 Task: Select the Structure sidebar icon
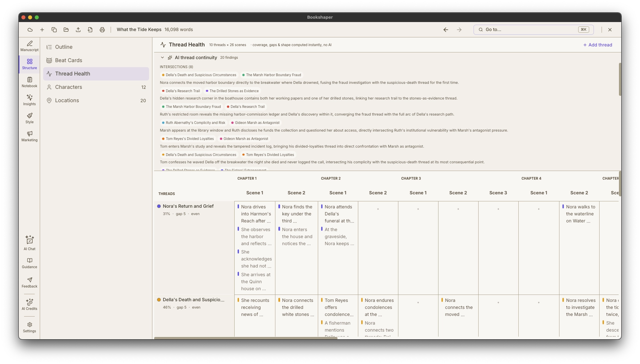29,64
